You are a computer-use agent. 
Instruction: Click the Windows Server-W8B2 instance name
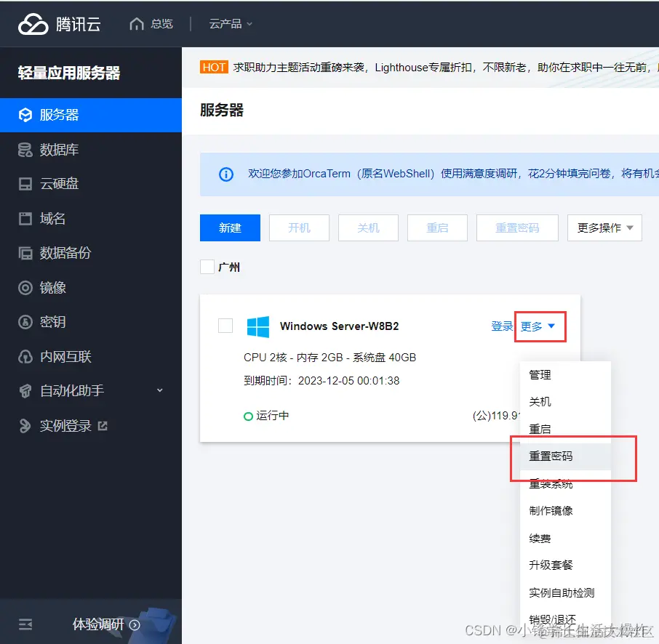pos(339,326)
